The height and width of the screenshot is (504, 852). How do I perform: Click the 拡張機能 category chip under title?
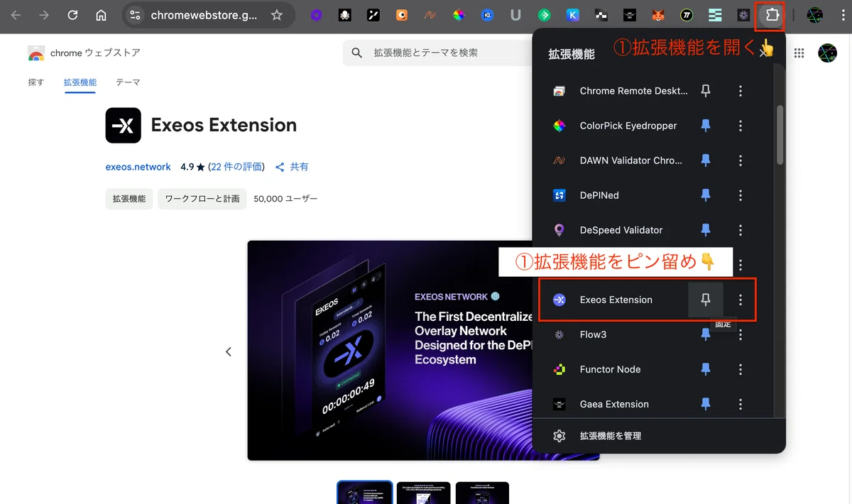coord(129,199)
